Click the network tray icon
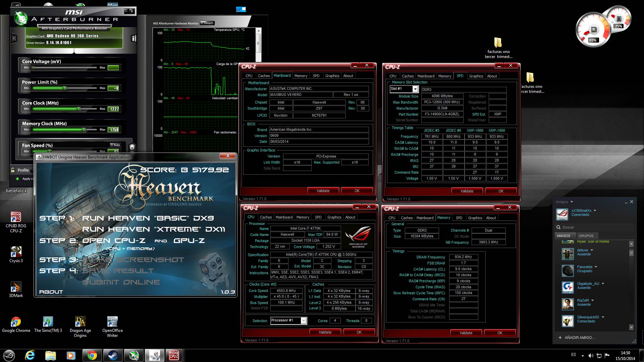 [599, 356]
